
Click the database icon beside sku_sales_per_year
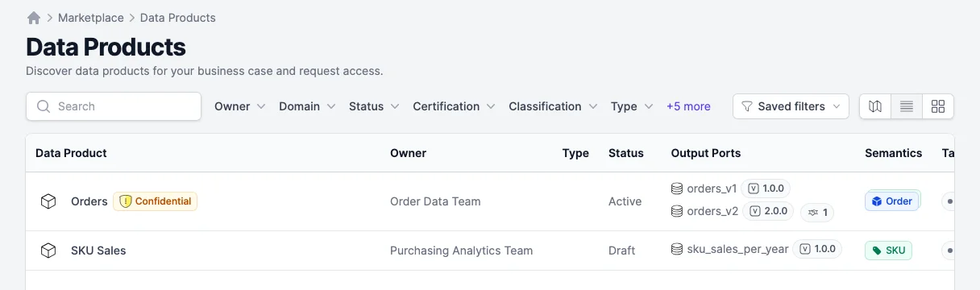coord(677,249)
